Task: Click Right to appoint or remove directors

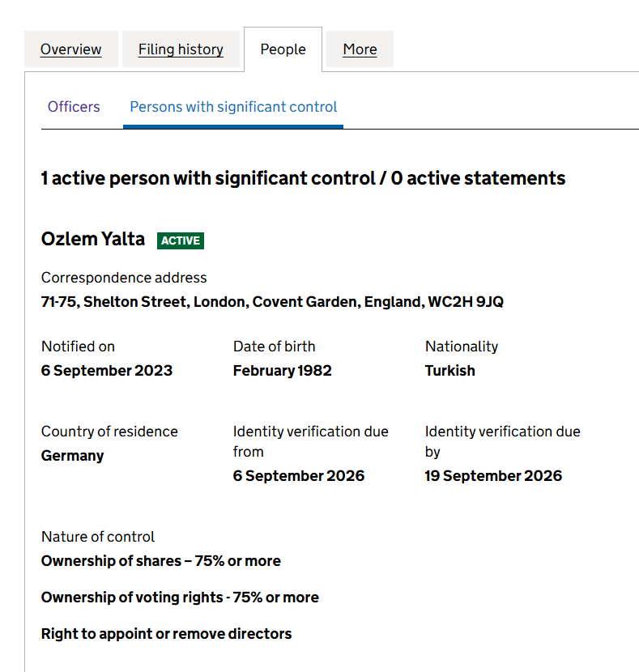Action: point(166,634)
